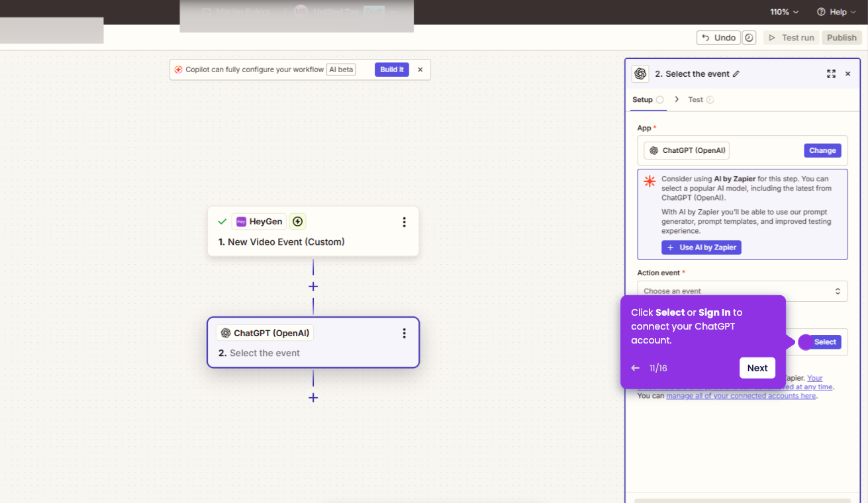Screen dimensions: 868x503
Task: Click the Build it button
Action: 392,69
